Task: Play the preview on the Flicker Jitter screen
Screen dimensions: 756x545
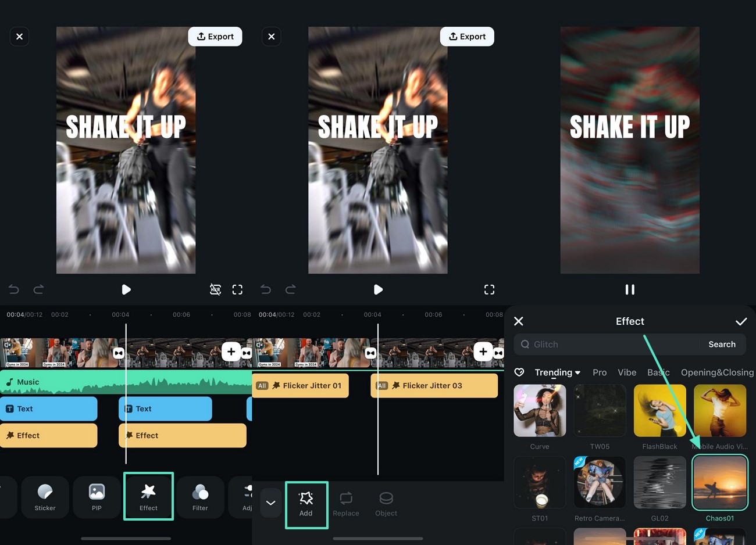Action: (x=378, y=289)
